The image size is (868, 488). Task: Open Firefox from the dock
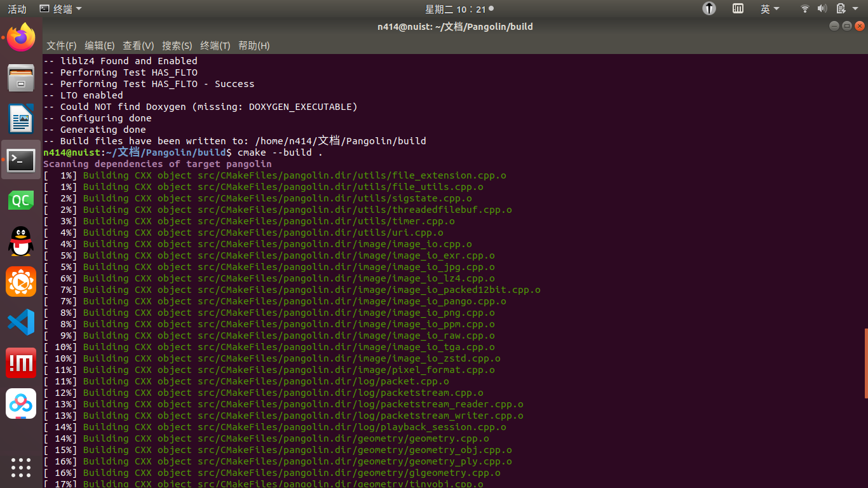[21, 37]
